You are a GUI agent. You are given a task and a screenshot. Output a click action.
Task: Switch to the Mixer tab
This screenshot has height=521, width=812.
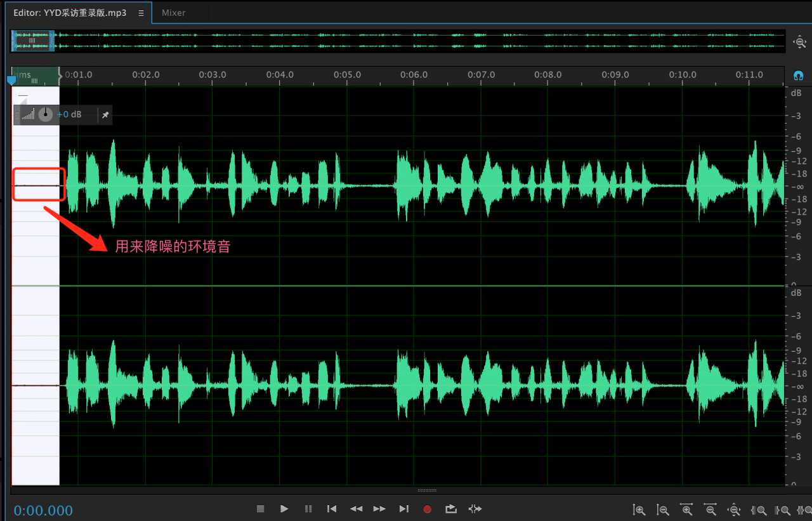tap(173, 13)
